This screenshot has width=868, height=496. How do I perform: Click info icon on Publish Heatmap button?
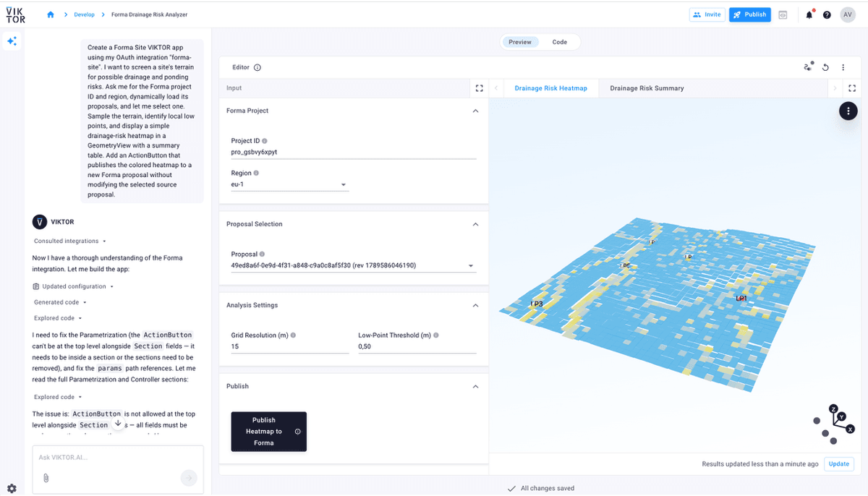tap(297, 432)
